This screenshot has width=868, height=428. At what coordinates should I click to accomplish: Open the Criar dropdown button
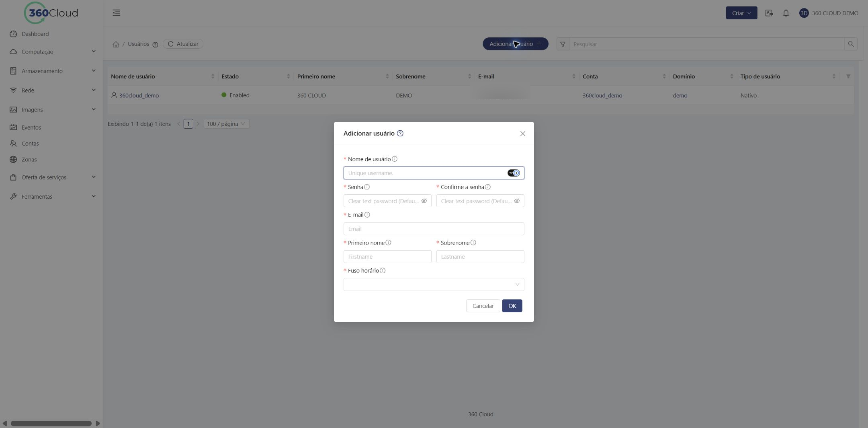(x=741, y=13)
